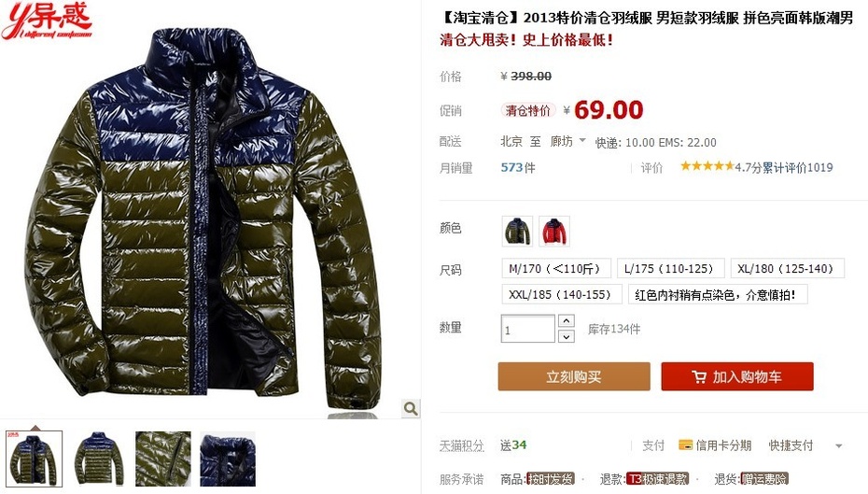Choose the XXL/185 size option
This screenshot has height=494, width=868.
tap(561, 295)
